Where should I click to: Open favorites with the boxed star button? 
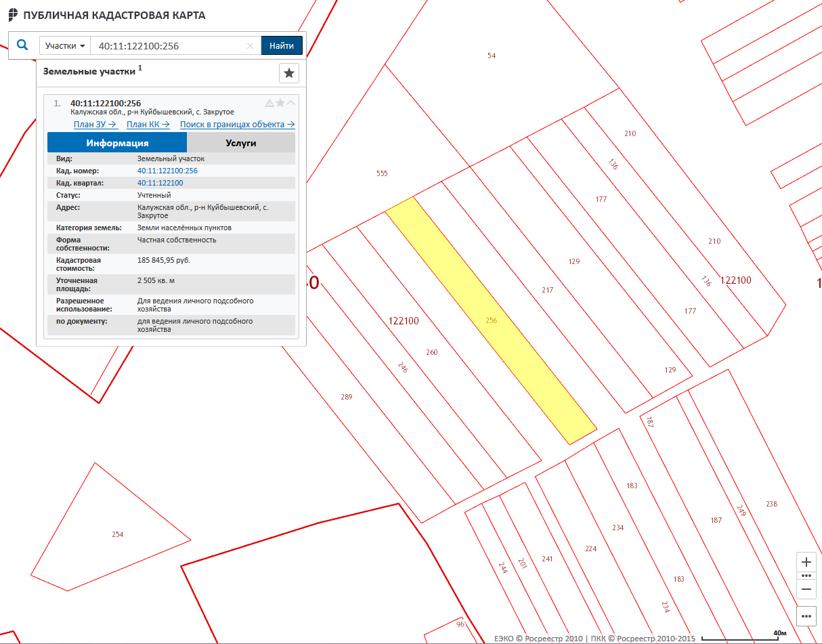point(289,72)
